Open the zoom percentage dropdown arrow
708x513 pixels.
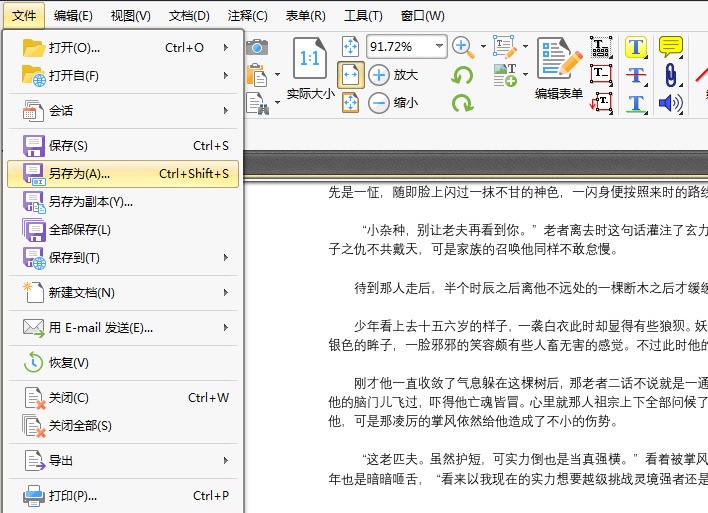click(439, 46)
